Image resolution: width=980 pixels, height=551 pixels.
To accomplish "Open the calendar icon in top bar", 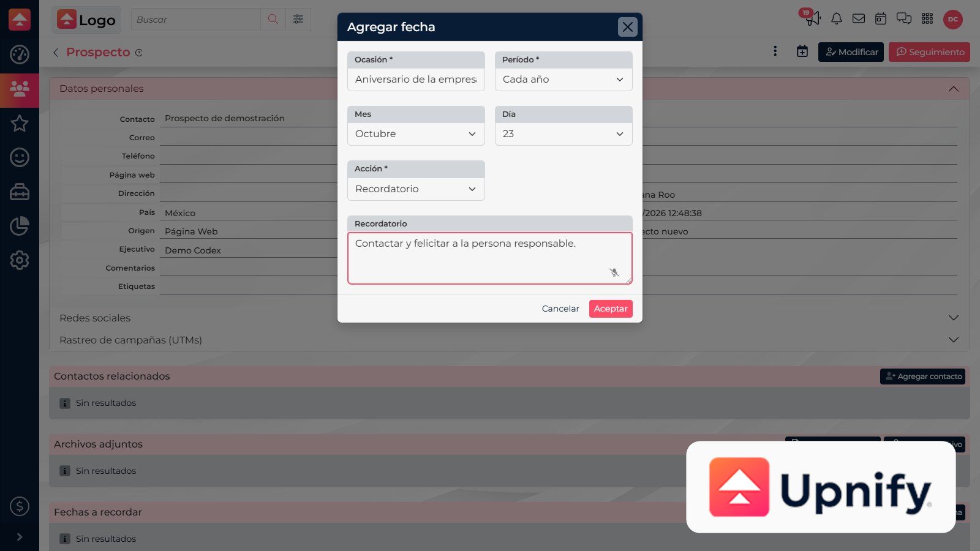I will [881, 19].
